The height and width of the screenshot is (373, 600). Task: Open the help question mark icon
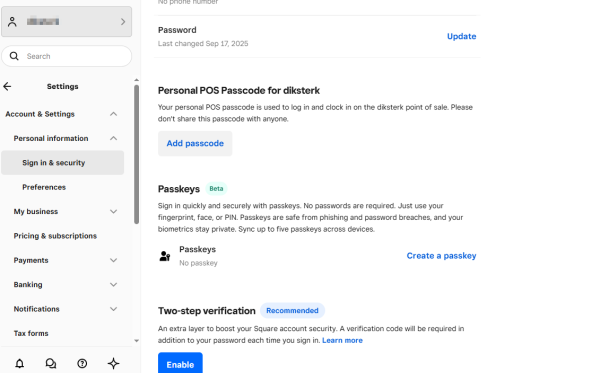pos(82,363)
